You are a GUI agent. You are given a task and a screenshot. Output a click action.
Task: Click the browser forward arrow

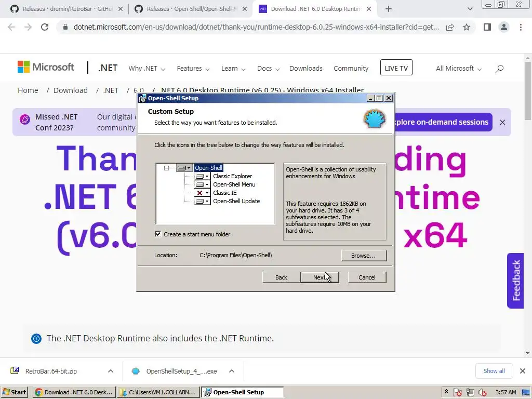click(28, 27)
